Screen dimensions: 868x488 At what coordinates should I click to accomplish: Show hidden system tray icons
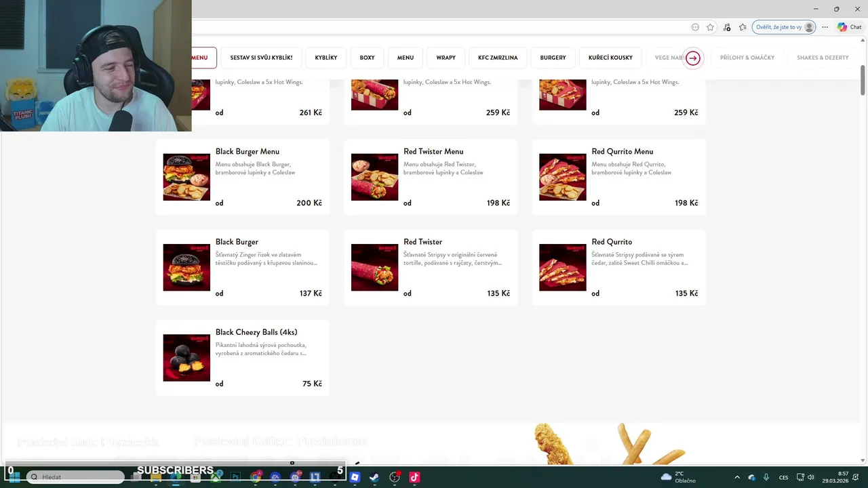[x=737, y=477]
